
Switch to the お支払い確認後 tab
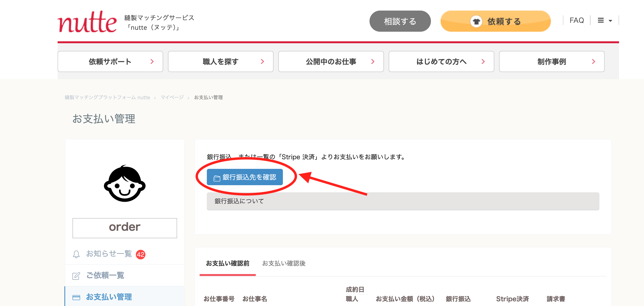(x=284, y=263)
